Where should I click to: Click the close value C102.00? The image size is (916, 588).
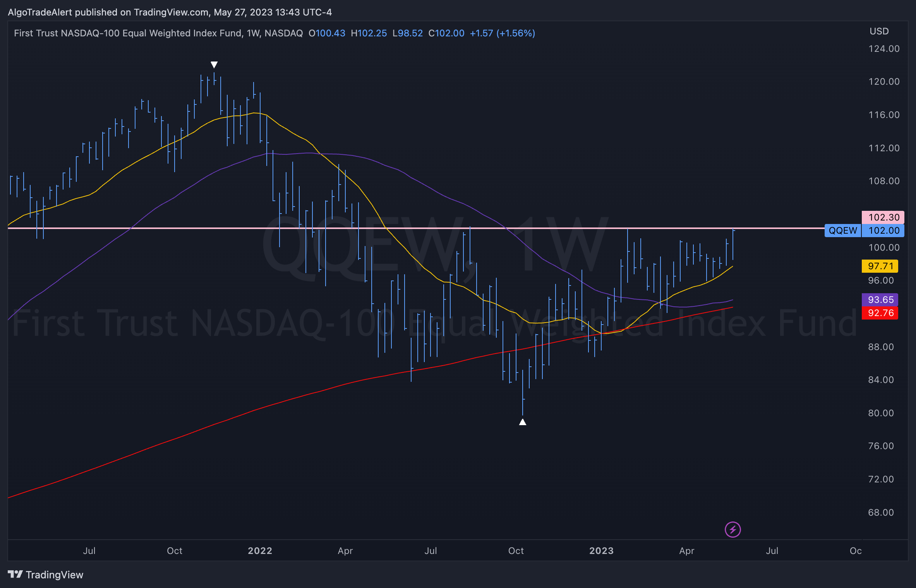446,33
